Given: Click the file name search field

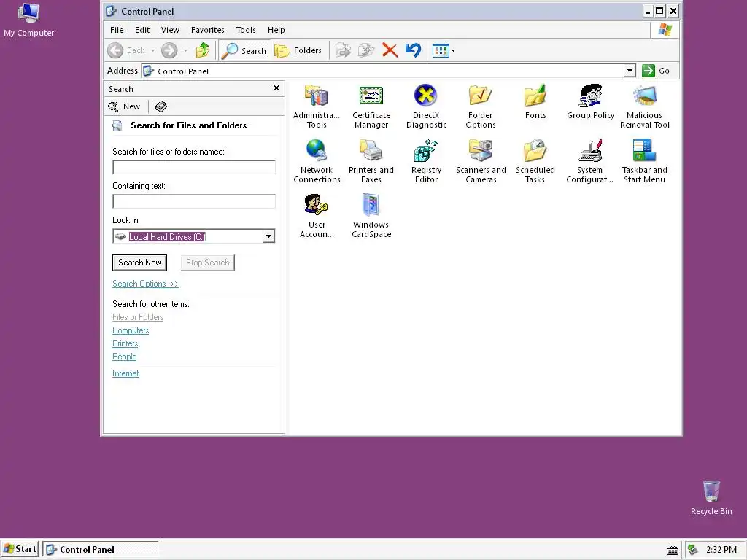Looking at the screenshot, I should (x=194, y=167).
